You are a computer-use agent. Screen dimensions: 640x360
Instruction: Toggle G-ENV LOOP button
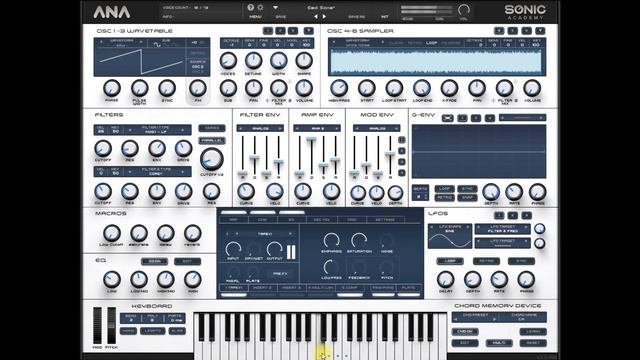click(x=444, y=189)
